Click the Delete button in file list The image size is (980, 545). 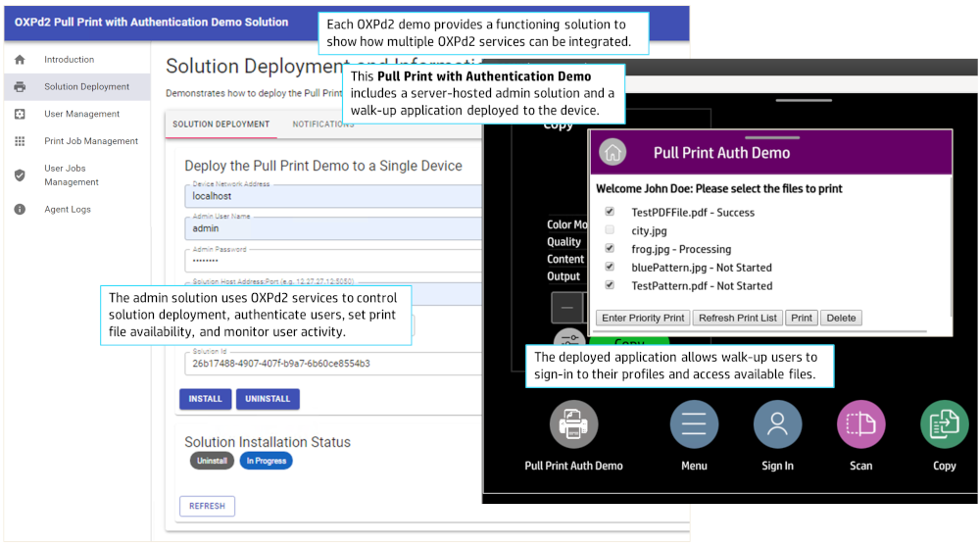841,318
